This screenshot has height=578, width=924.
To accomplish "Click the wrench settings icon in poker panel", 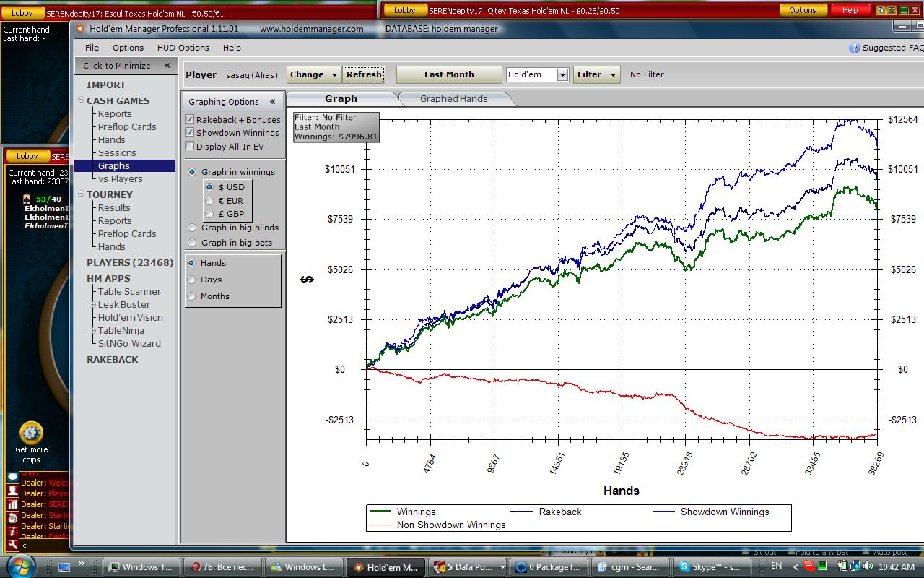I will coord(12,545).
